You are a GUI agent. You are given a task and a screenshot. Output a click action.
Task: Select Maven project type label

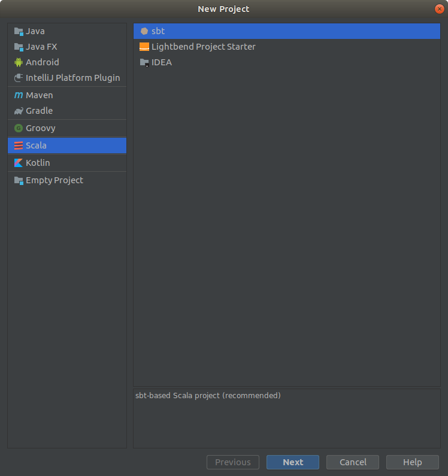40,95
